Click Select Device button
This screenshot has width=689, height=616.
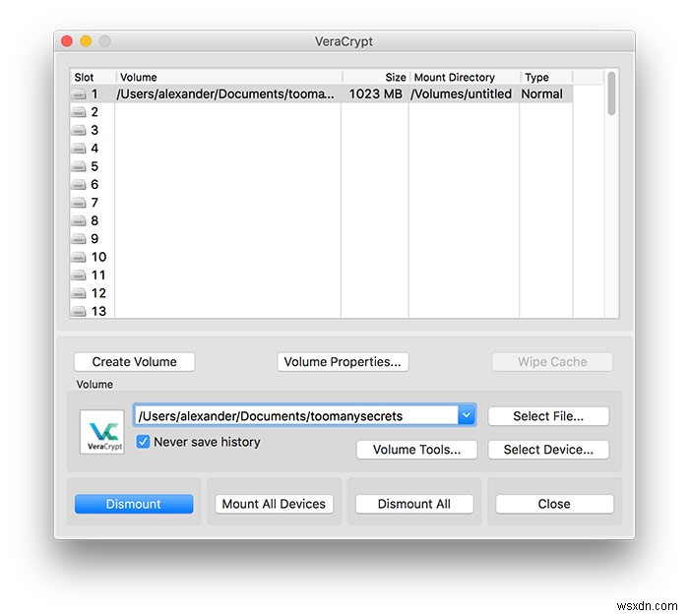coord(548,450)
